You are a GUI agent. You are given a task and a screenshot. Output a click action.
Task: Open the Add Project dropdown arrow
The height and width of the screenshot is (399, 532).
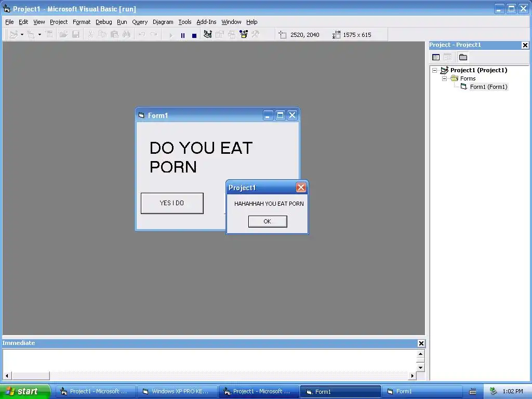pos(22,35)
